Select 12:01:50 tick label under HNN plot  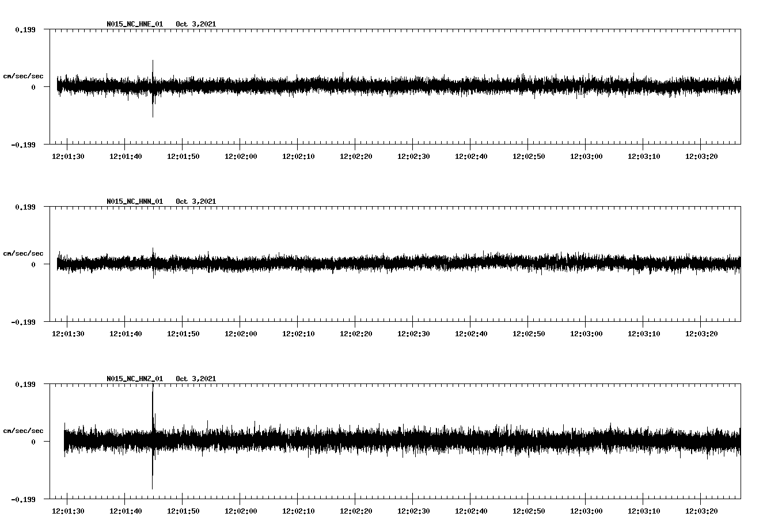coord(183,334)
